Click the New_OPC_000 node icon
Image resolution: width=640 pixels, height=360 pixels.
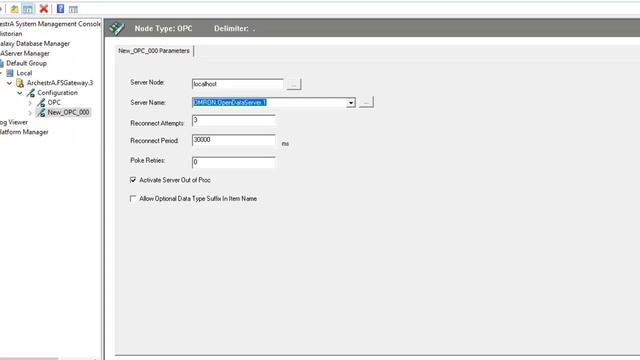[41, 113]
